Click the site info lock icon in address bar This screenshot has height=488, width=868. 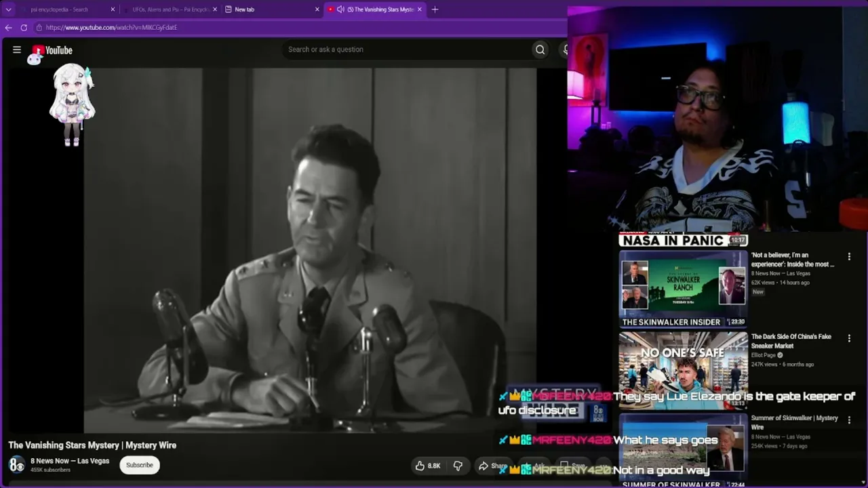pyautogui.click(x=39, y=28)
